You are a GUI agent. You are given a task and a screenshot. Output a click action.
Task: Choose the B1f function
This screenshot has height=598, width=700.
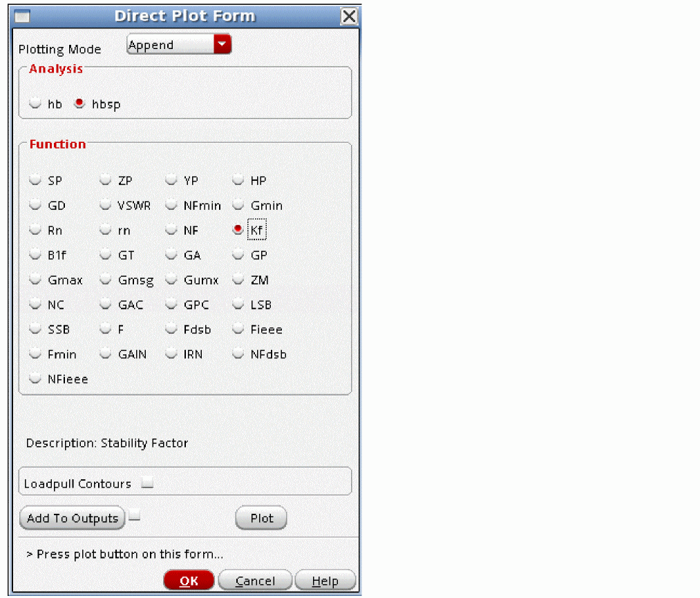pos(35,254)
